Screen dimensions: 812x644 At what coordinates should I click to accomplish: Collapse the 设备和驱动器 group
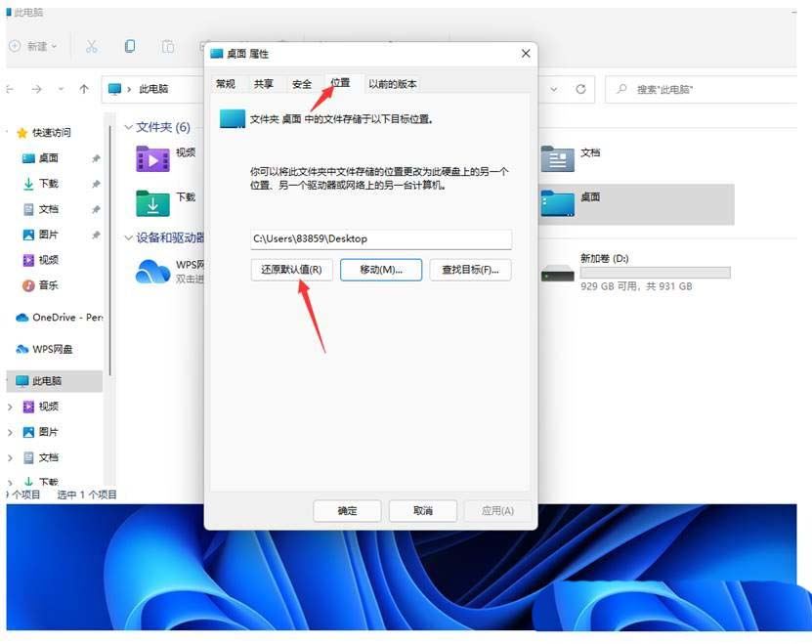tap(128, 237)
